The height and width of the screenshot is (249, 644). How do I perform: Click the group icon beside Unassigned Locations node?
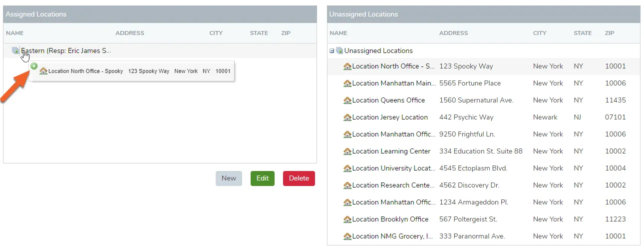(339, 50)
